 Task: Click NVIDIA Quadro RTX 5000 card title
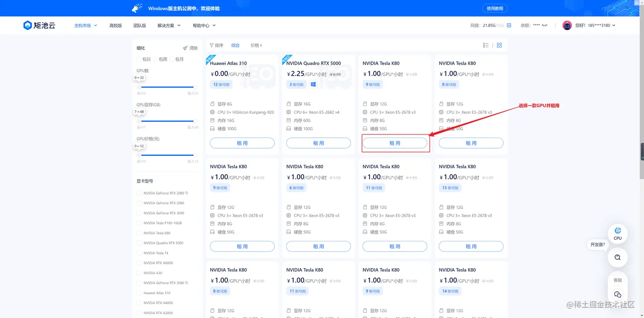pos(313,63)
